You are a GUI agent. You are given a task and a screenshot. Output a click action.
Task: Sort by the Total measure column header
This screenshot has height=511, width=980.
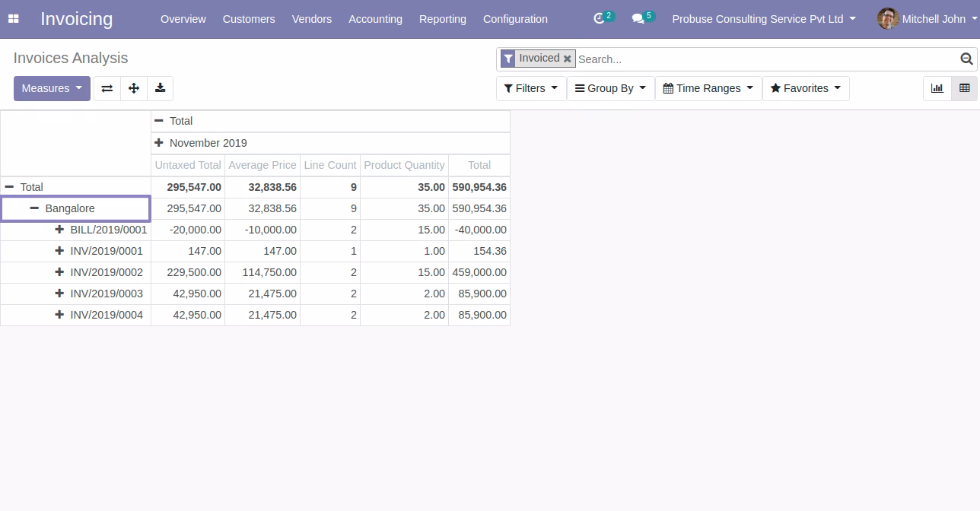(479, 165)
